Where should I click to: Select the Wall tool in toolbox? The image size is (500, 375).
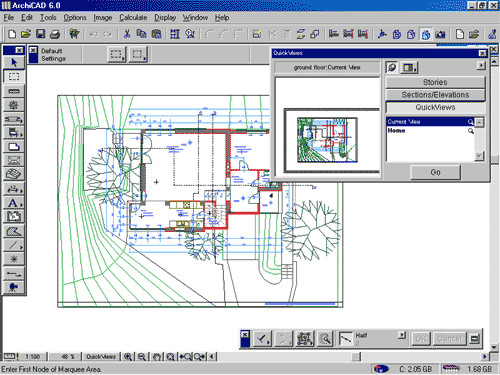(14, 91)
